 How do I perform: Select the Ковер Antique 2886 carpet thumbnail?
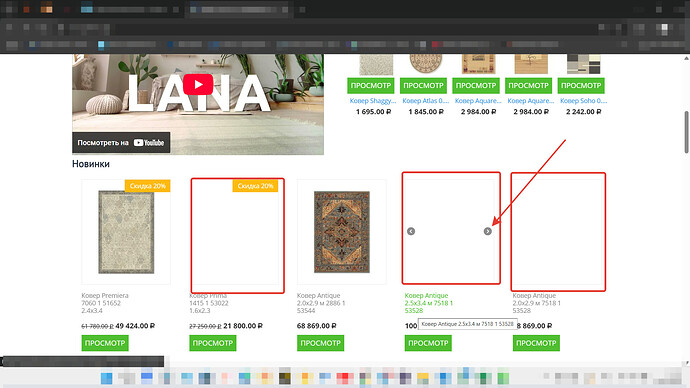click(x=341, y=232)
